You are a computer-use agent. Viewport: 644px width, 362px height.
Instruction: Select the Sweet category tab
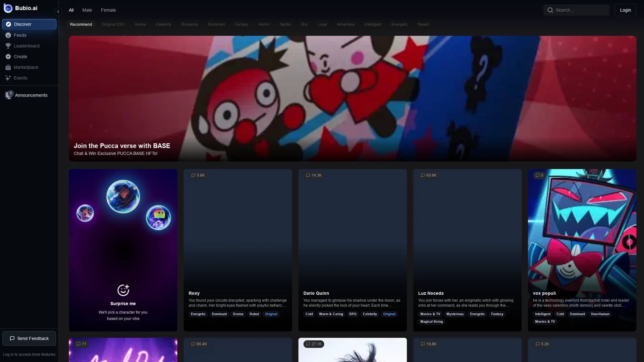(423, 24)
